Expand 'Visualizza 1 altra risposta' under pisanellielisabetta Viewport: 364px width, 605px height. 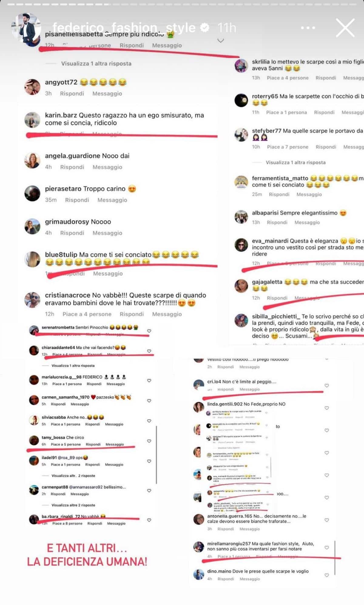click(96, 63)
